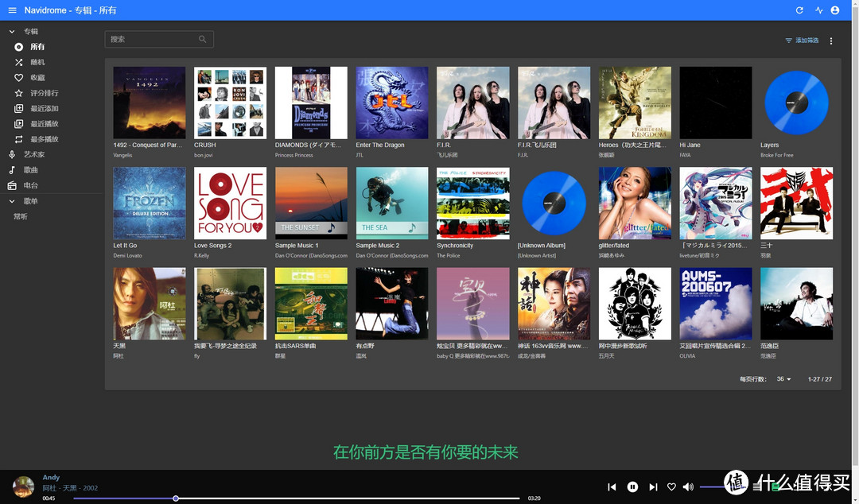This screenshot has width=859, height=504.
Task: Pause the currently playing song
Action: (632, 487)
